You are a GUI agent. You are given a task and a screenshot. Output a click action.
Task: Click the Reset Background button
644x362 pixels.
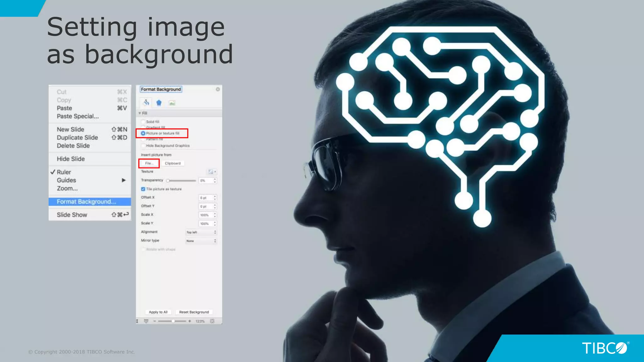pyautogui.click(x=194, y=312)
